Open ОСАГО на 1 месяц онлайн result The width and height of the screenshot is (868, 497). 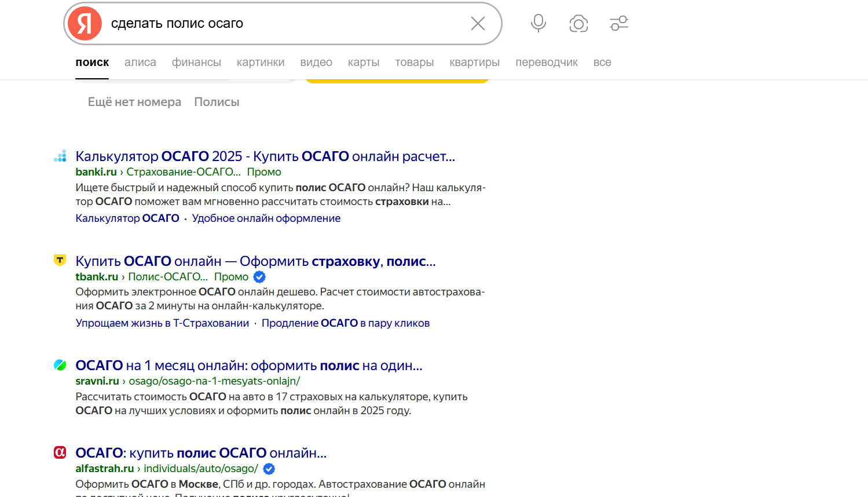point(249,366)
